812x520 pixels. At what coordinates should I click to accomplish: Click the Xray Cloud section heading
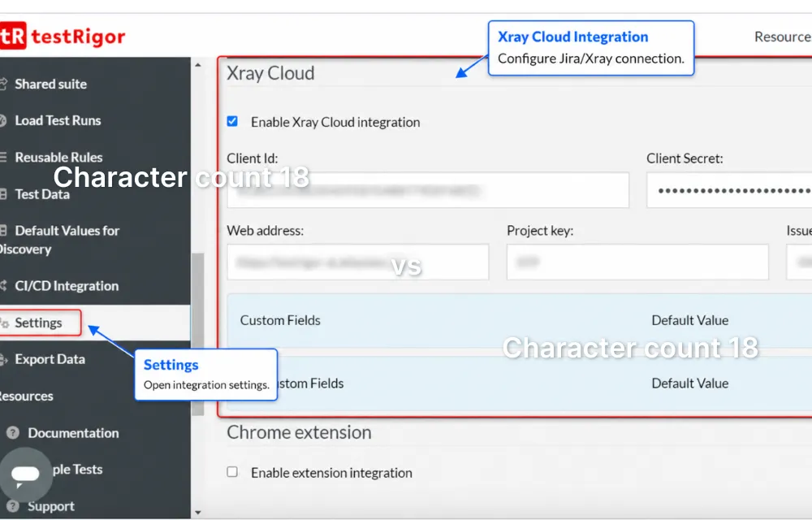pos(270,73)
